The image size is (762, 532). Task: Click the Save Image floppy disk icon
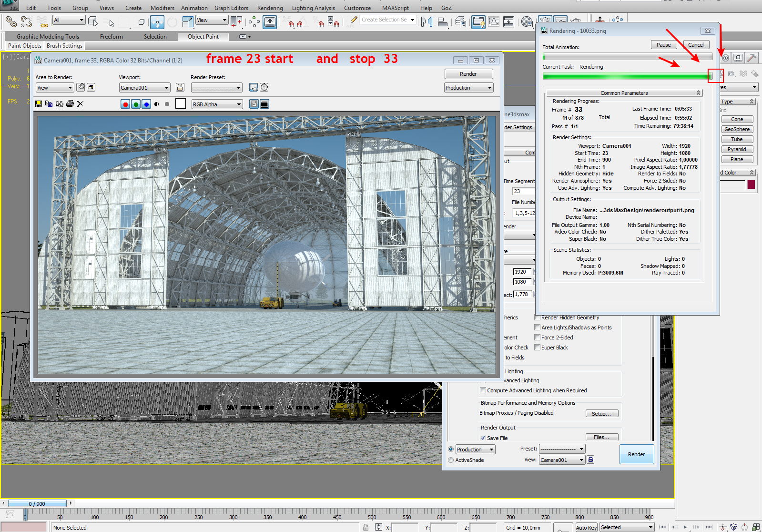(39, 104)
